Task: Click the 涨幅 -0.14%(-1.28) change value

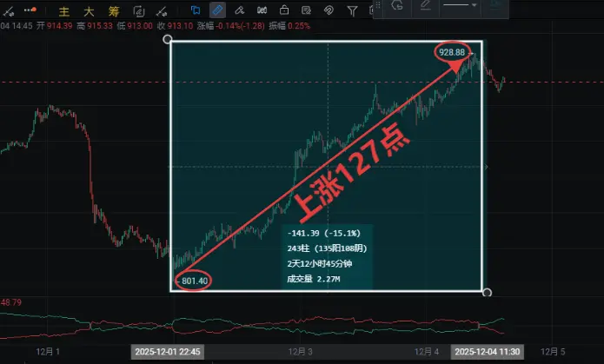Action: tap(231, 26)
